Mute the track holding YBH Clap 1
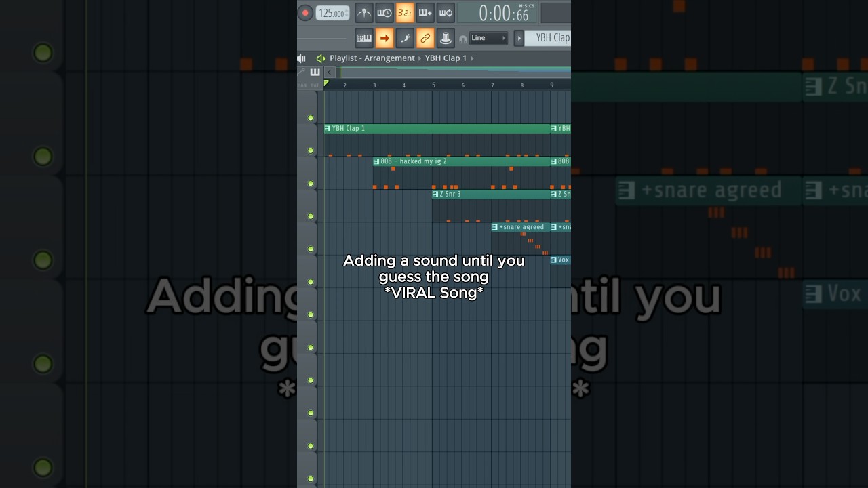 pos(311,150)
